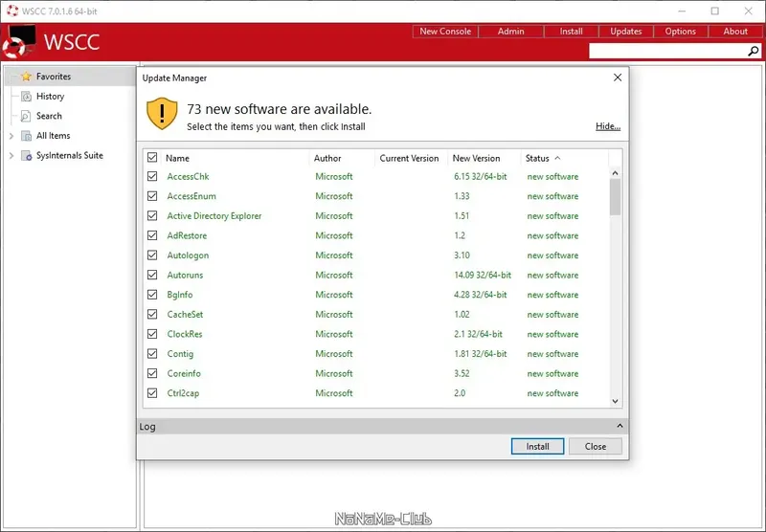Uncheck the AdRestore checkbox
The height and width of the screenshot is (532, 766).
[x=152, y=235]
